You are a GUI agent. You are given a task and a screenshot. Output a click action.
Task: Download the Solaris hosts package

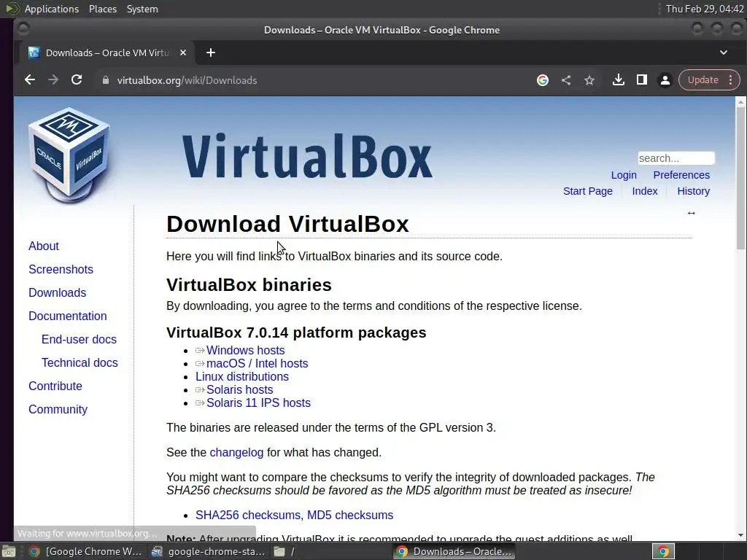(x=239, y=389)
